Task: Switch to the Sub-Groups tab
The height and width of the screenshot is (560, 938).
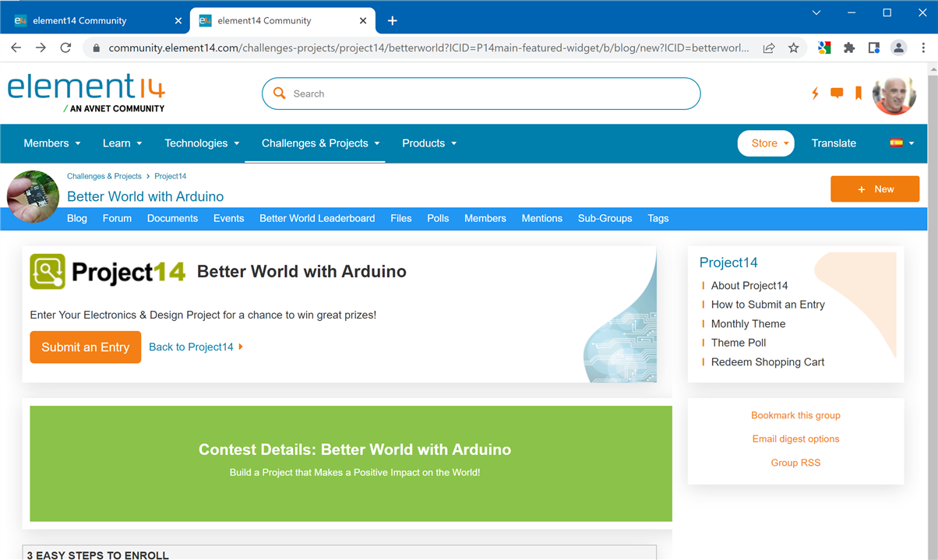Action: point(605,218)
